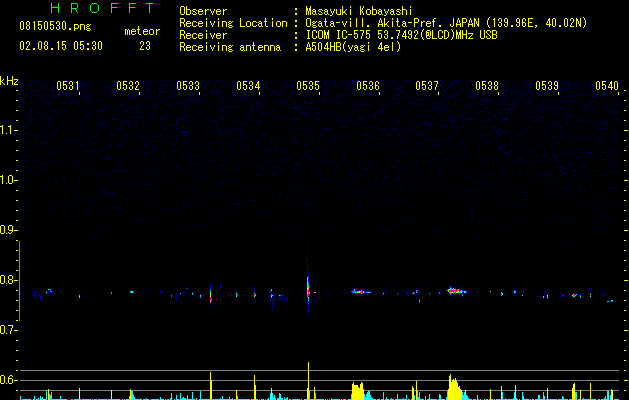Viewport: 629px width, 400px height.
Task: Select the filename 08150530.png
Action: 55,26
